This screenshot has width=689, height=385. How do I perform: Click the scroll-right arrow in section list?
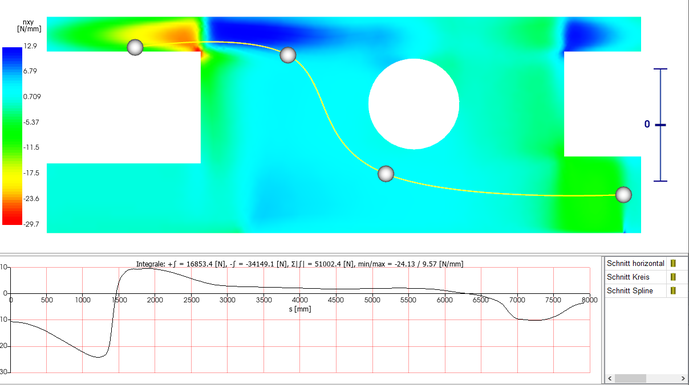[683, 378]
